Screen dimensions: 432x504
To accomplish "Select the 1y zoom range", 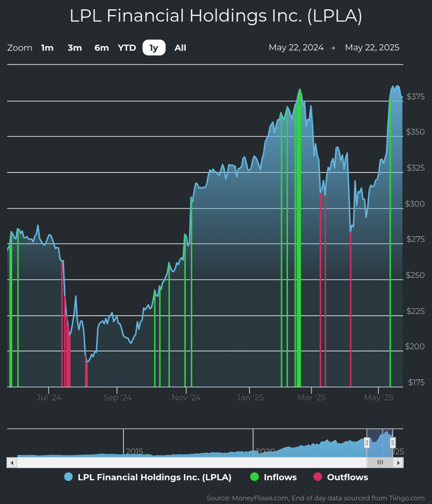I will point(154,48).
